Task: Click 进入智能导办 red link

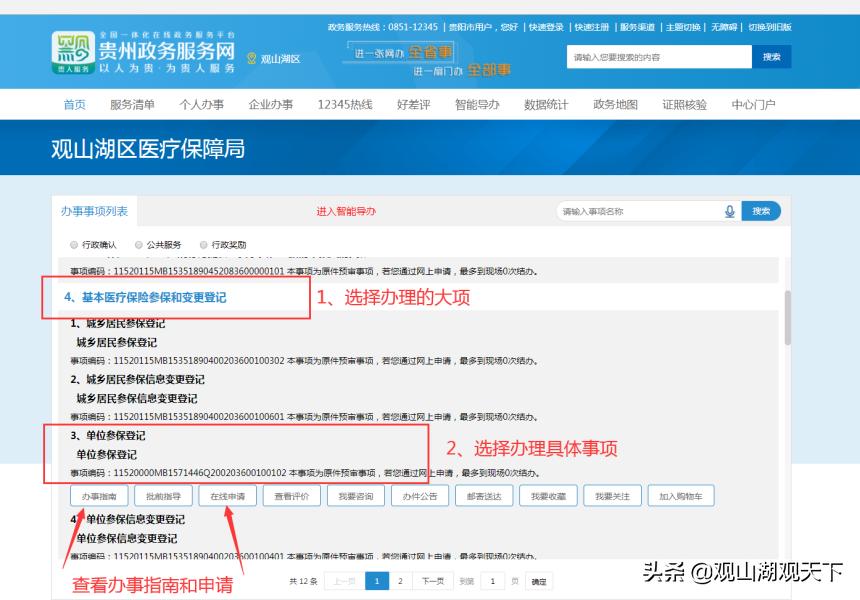Action: (x=345, y=211)
